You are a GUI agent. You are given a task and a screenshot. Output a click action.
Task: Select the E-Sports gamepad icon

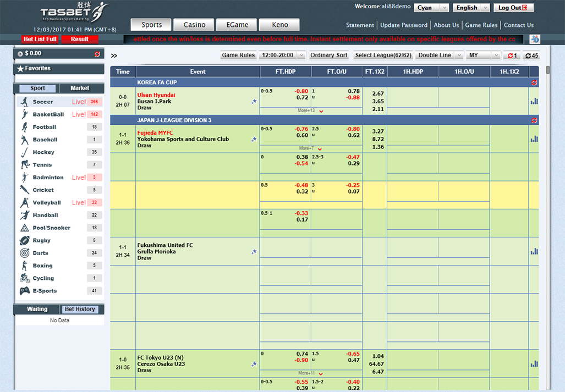[x=24, y=291]
